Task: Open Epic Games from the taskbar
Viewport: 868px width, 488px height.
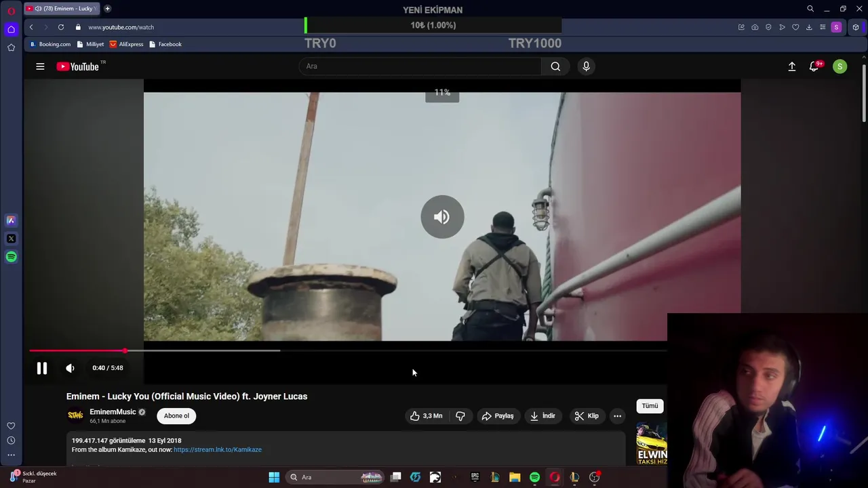Action: [475, 477]
